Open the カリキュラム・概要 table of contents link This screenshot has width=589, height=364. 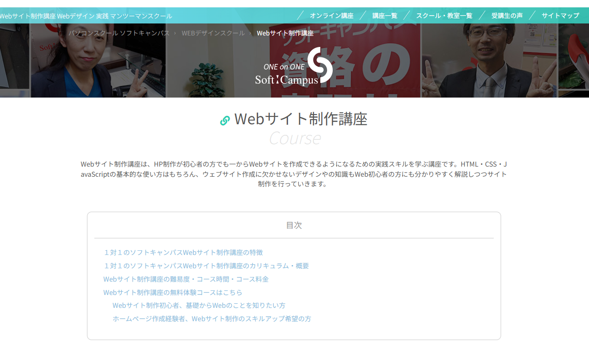[x=206, y=266]
